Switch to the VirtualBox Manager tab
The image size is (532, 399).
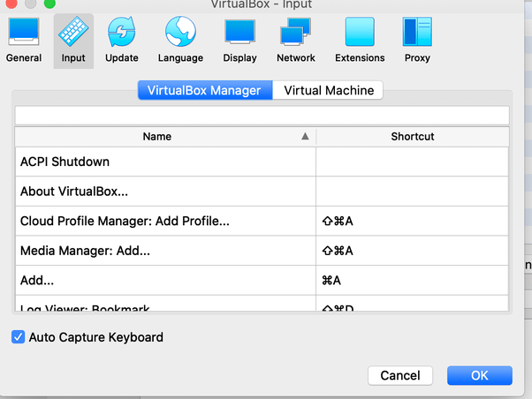[x=205, y=90]
